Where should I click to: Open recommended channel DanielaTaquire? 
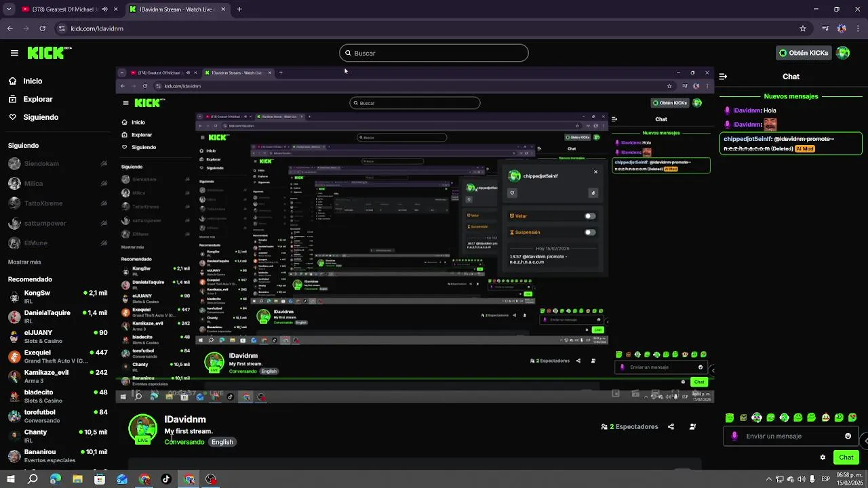pyautogui.click(x=58, y=317)
